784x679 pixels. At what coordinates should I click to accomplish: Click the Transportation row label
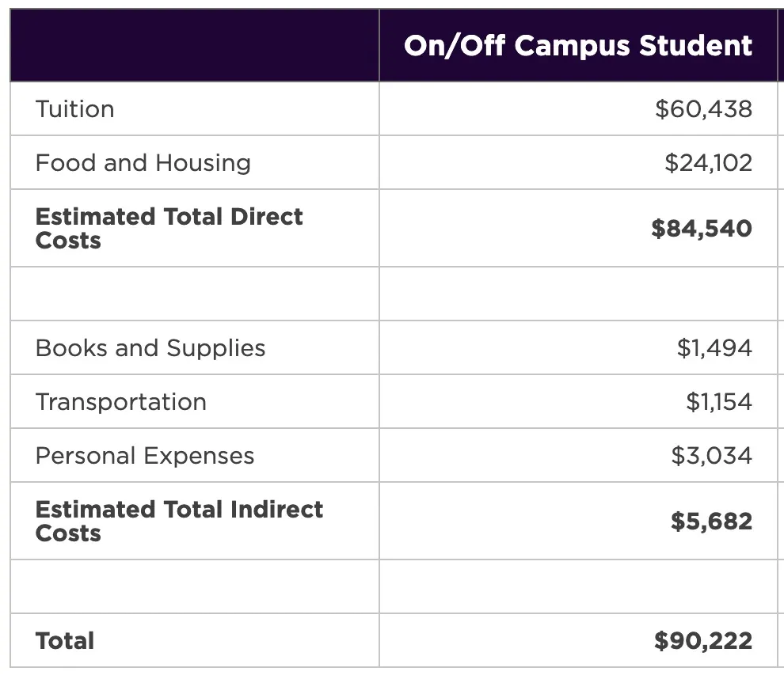(121, 402)
